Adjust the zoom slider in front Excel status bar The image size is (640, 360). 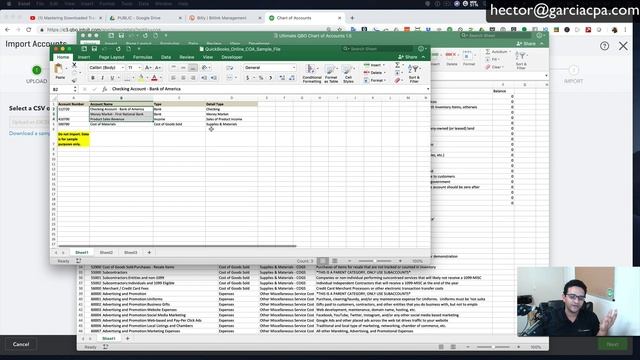[375, 261]
